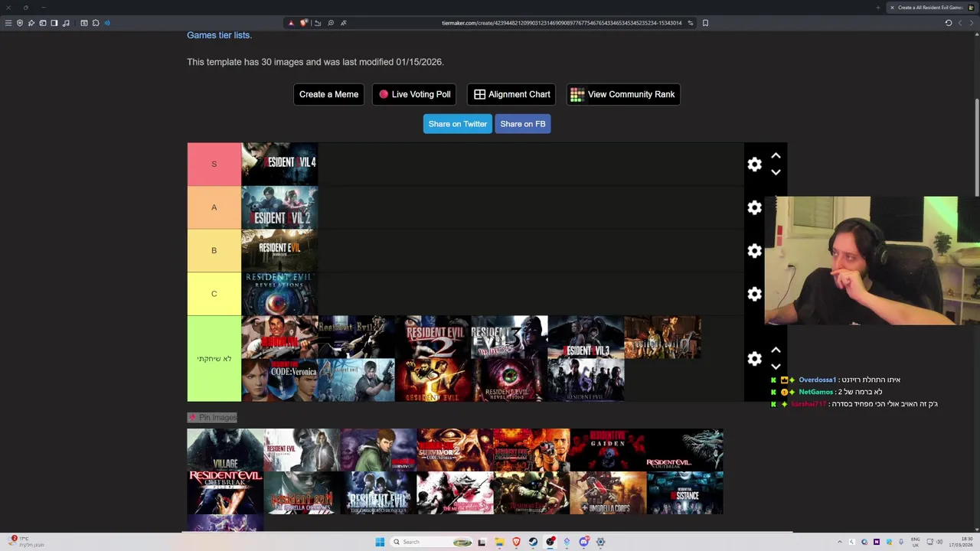Select the Code: Veronica thumbnail
The height and width of the screenshot is (551, 980).
coord(279,380)
